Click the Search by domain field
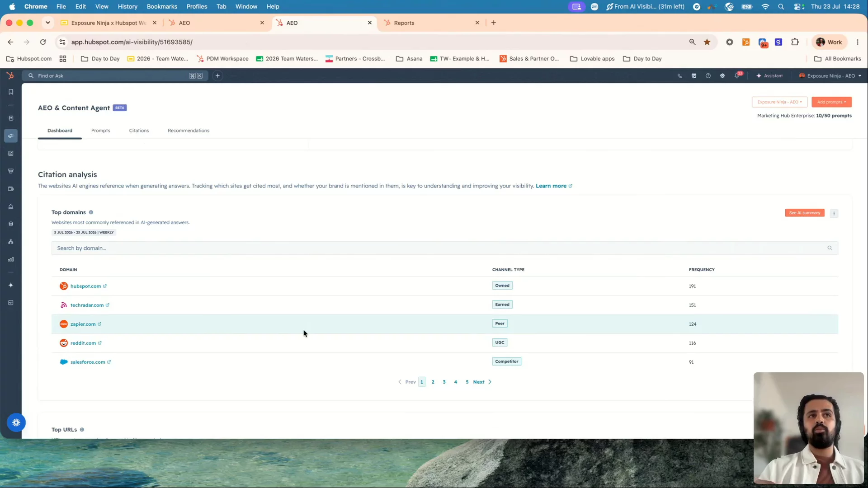The height and width of the screenshot is (488, 868). tap(444, 248)
